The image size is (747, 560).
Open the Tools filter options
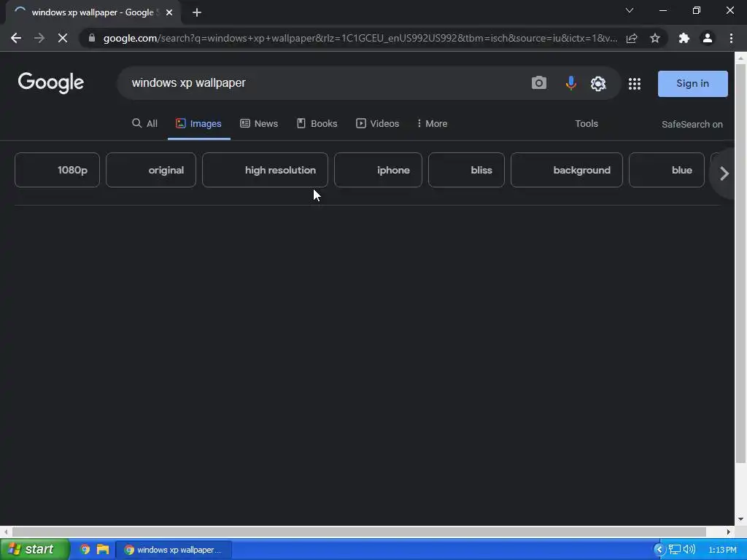pyautogui.click(x=587, y=123)
